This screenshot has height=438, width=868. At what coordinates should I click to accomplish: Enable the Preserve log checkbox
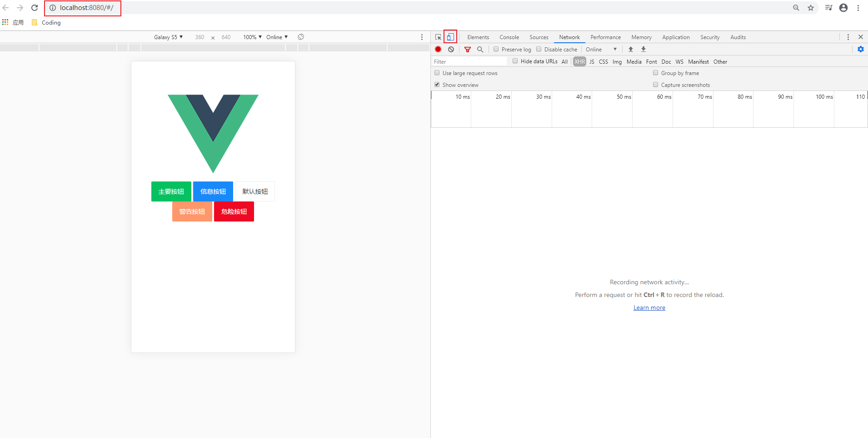tap(496, 49)
